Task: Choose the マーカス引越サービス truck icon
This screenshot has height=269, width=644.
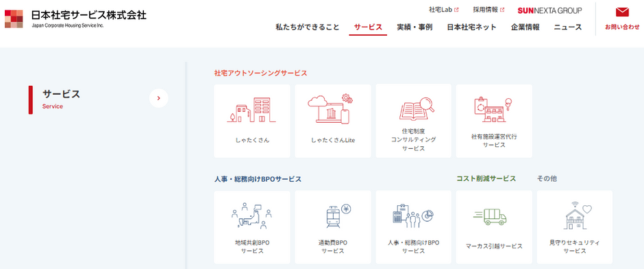Action: (x=490, y=217)
